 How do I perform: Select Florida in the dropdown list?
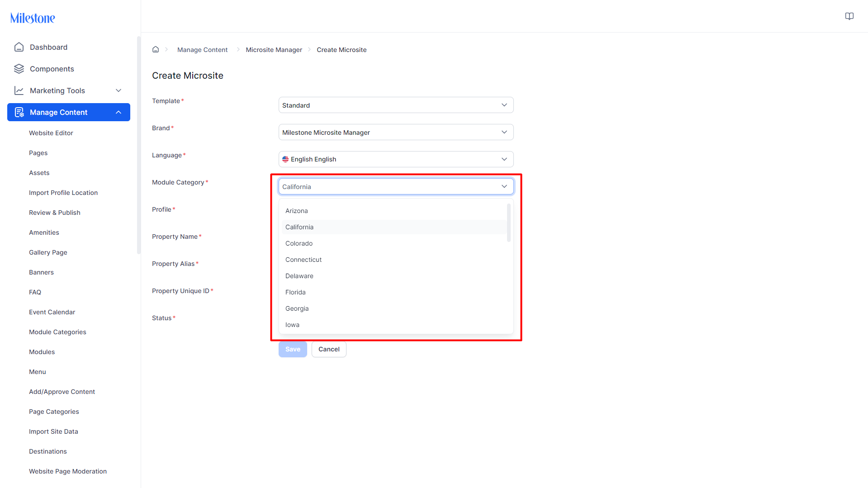coord(394,292)
